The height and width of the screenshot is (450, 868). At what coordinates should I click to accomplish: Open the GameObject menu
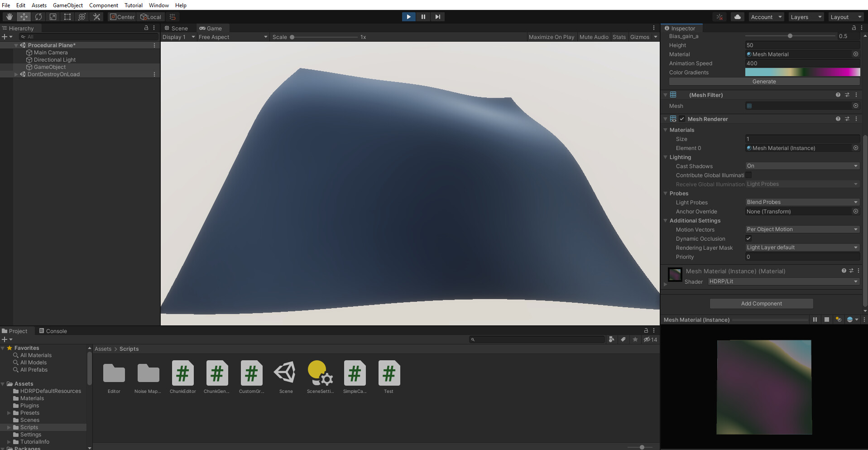[x=67, y=5]
